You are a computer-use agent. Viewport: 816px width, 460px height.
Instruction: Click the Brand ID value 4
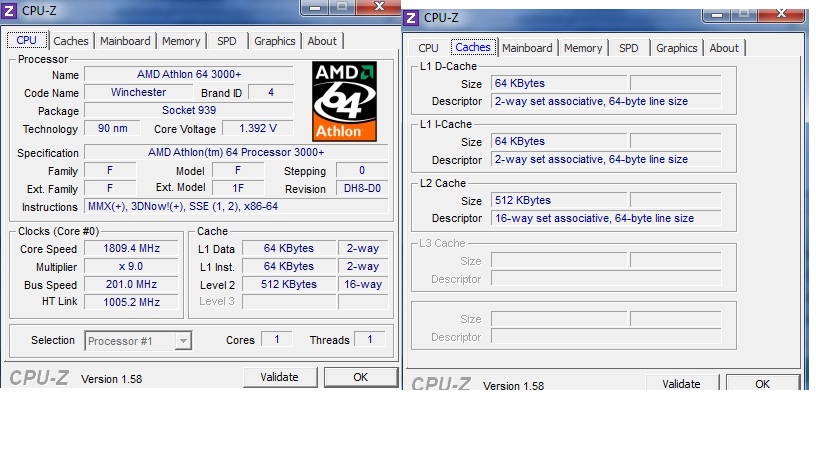(271, 93)
